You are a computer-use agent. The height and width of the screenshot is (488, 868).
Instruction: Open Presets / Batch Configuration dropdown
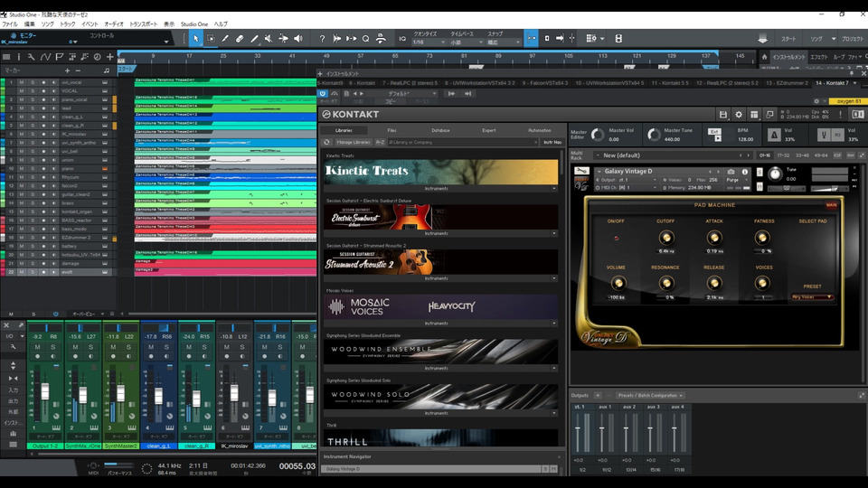click(650, 396)
